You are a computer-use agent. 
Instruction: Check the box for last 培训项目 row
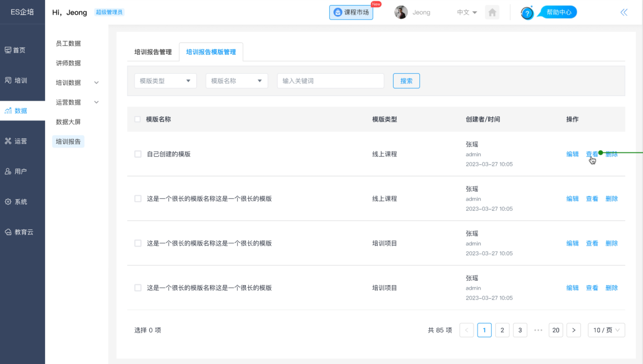point(138,288)
